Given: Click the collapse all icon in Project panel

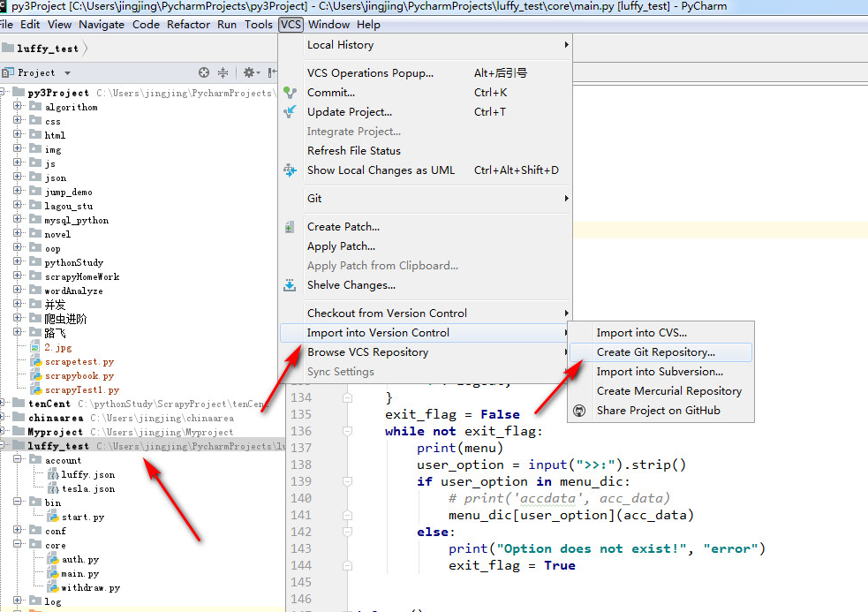Looking at the screenshot, I should click(x=223, y=72).
